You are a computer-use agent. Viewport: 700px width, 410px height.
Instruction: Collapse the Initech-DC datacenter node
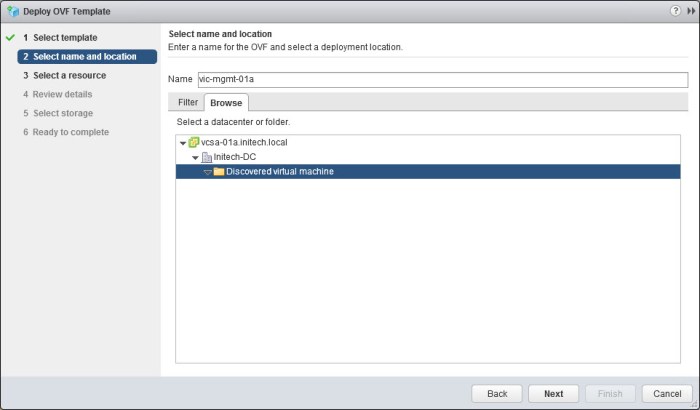click(x=195, y=158)
